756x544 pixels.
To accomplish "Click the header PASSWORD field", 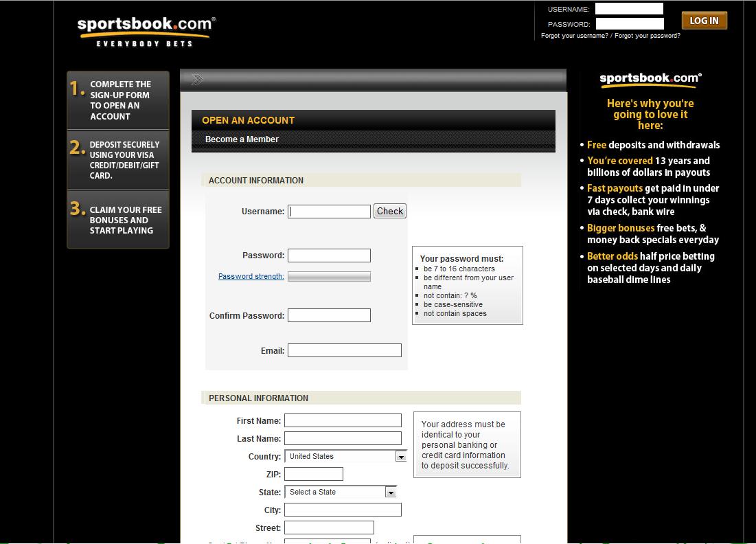I will point(630,23).
